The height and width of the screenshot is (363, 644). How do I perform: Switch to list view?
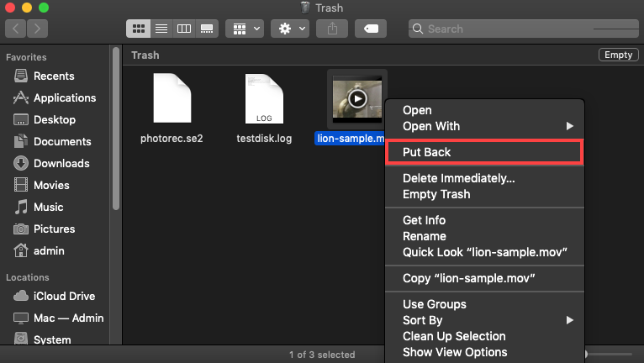(x=161, y=29)
